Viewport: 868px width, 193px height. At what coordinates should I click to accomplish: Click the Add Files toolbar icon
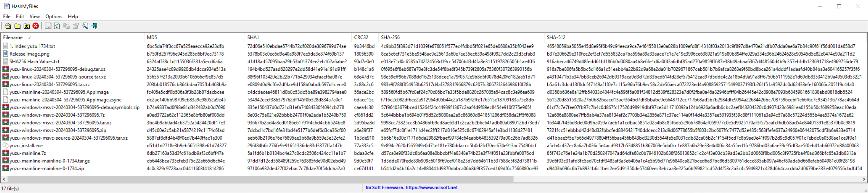coord(8,26)
